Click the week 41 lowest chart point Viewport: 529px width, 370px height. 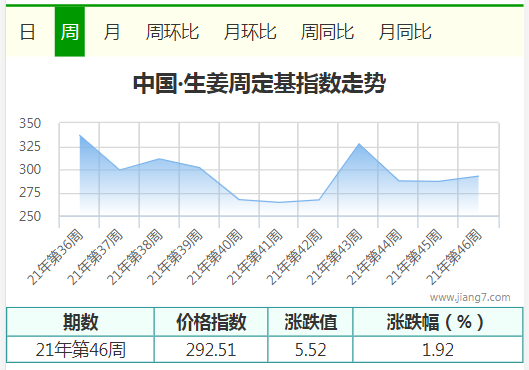tap(279, 202)
